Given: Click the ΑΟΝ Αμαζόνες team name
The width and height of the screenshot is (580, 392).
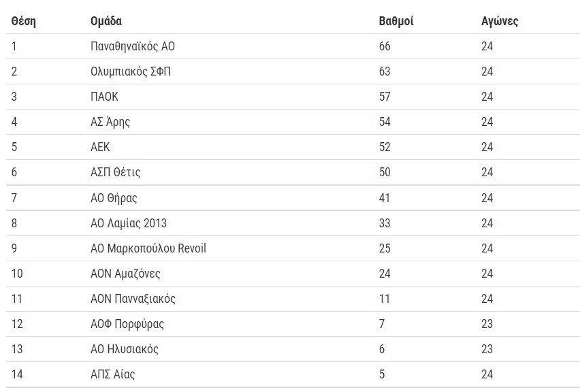Looking at the screenshot, I should (x=125, y=274).
